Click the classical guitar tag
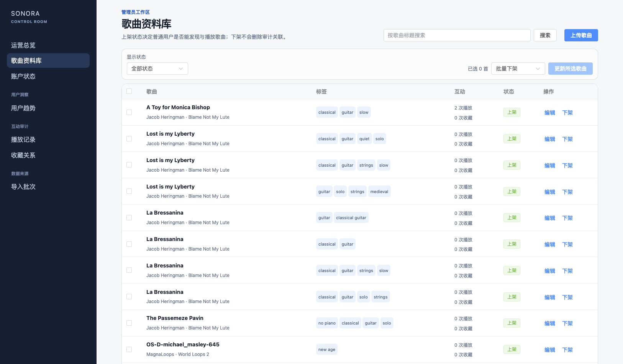Viewport: 623px width, 364px height. coord(351,218)
